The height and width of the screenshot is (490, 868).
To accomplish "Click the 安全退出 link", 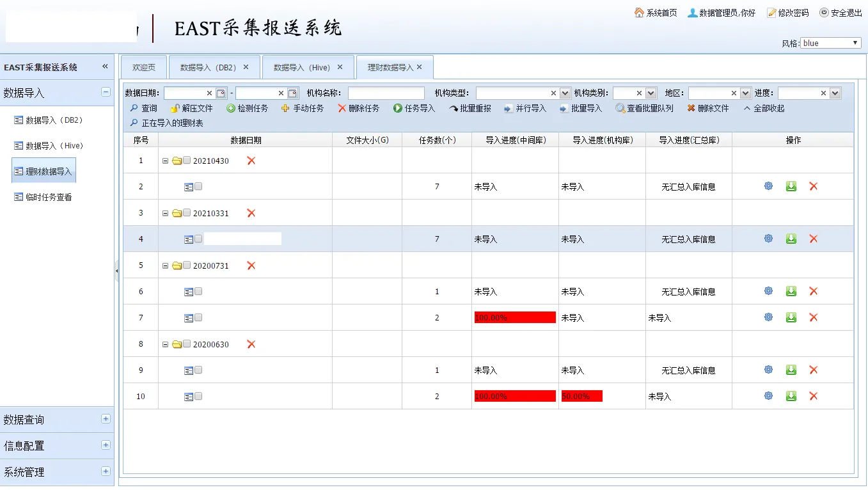I will coord(840,13).
